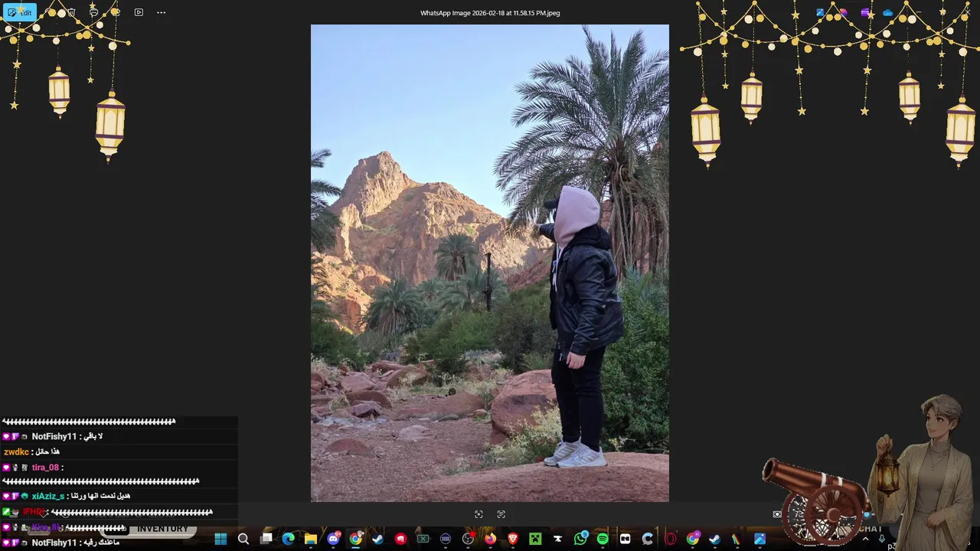
Task: Open Opera GX from the taskbar
Action: pyautogui.click(x=671, y=539)
